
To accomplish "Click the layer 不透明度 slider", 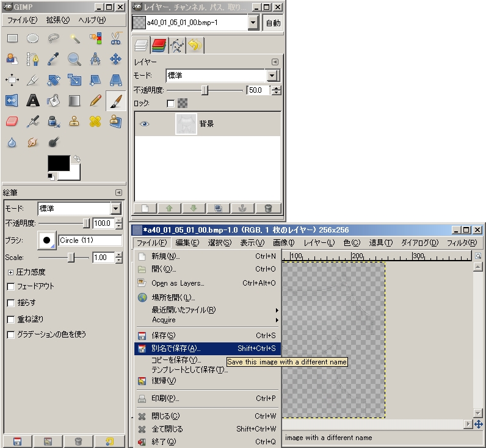I will 205,90.
